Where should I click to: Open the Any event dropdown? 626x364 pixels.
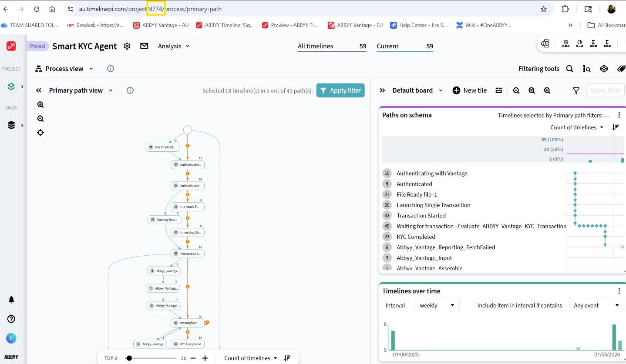(596, 305)
